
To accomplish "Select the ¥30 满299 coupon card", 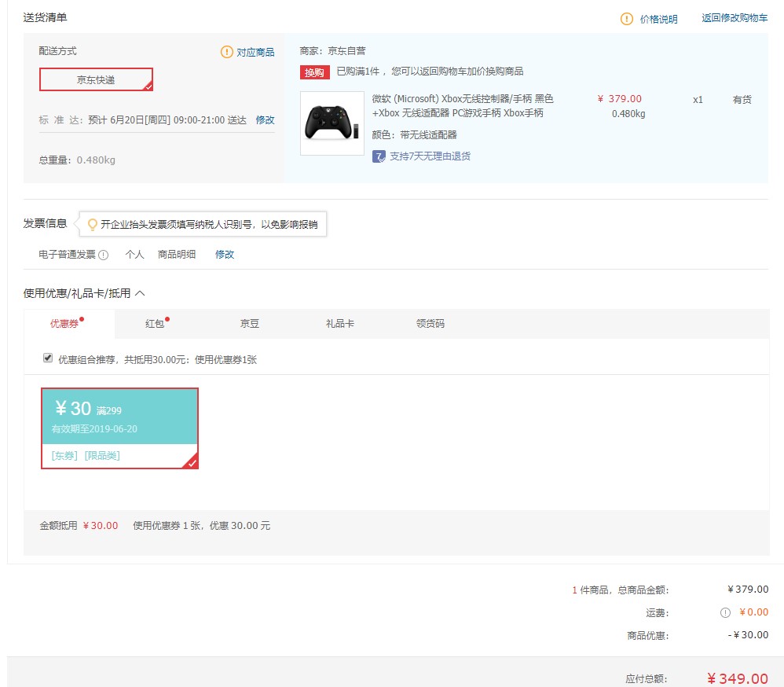I will point(120,428).
